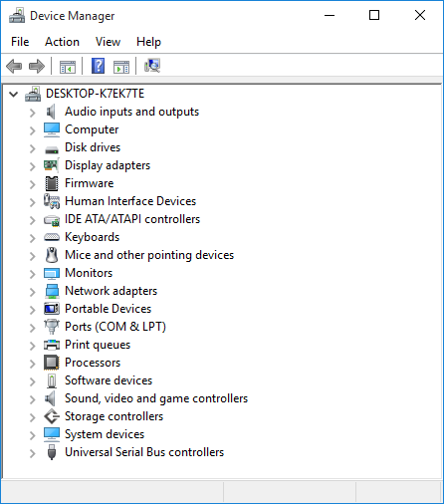Select the Universal Serial Bus plug icon
The image size is (444, 504).
click(x=52, y=452)
